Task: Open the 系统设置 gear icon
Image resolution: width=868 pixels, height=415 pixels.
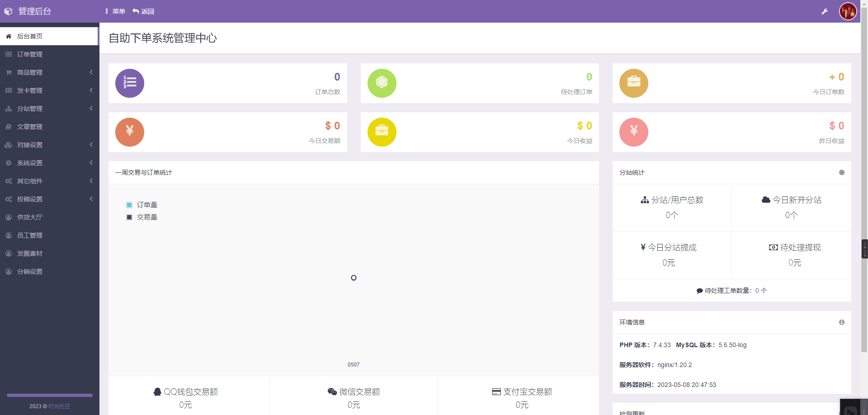Action: [x=8, y=162]
